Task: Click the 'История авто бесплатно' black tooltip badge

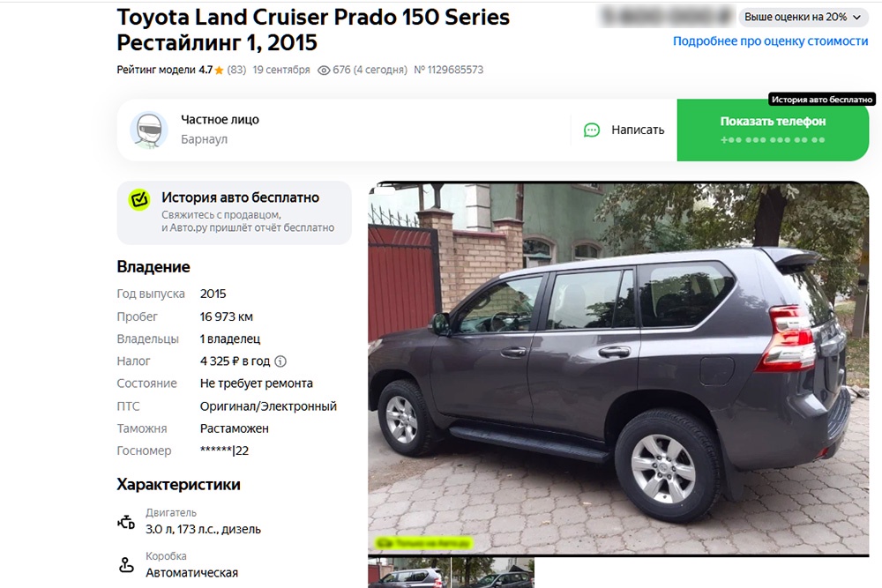Action: 822,100
